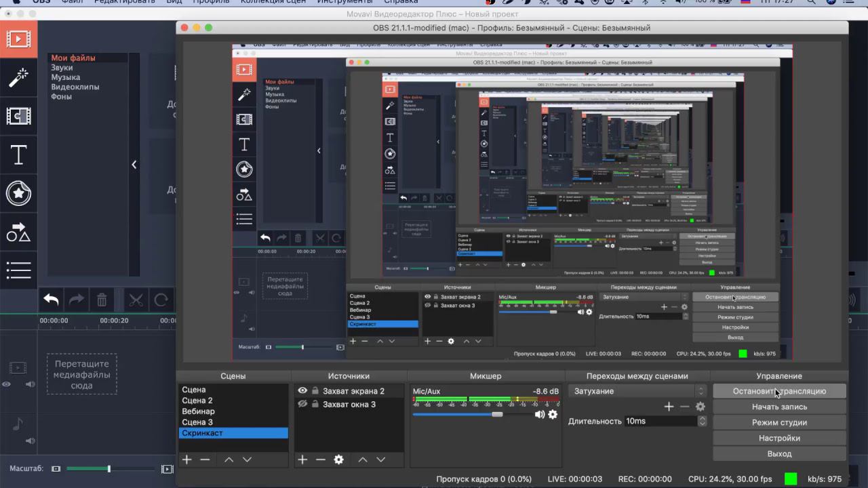Hide the Захват экрана 2 source
Image resolution: width=868 pixels, height=488 pixels.
[302, 391]
